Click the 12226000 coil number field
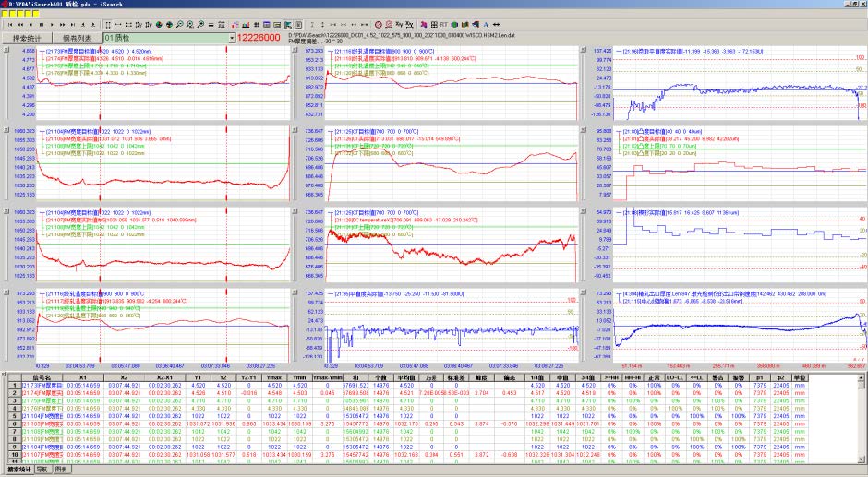 pyautogui.click(x=259, y=38)
